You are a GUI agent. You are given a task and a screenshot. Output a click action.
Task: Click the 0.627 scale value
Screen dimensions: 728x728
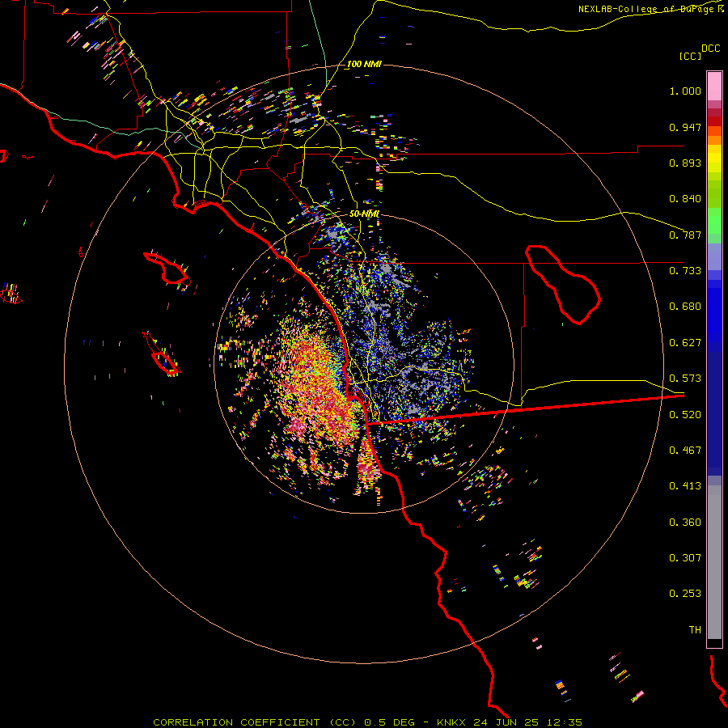coord(685,343)
